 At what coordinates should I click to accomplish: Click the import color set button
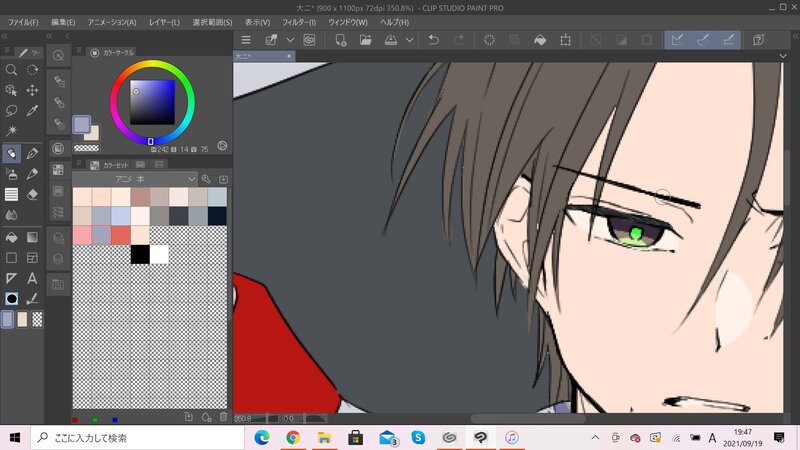click(223, 179)
